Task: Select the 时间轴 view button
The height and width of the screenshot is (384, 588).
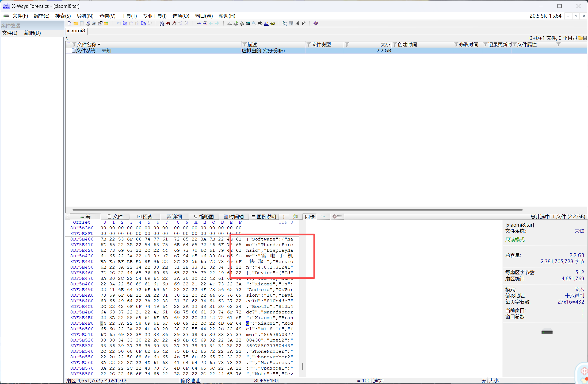Action: (234, 216)
